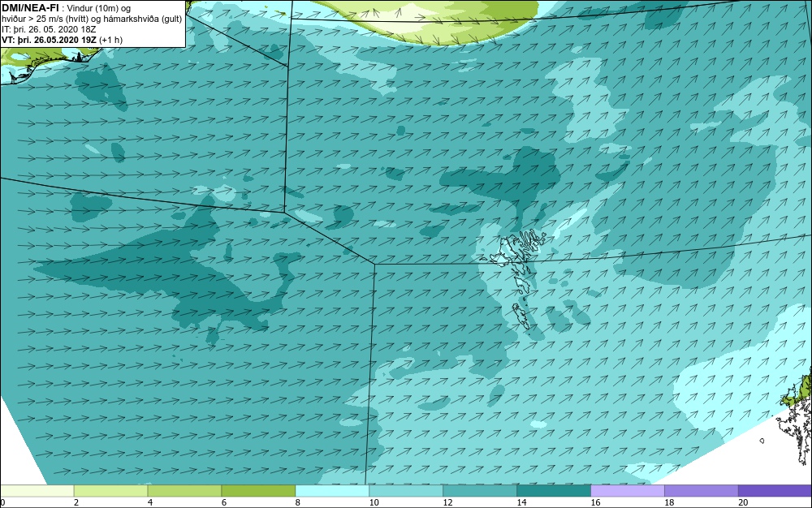Click the "(+1 h)" forecast offset text
This screenshot has height=508, width=812.
[x=110, y=40]
